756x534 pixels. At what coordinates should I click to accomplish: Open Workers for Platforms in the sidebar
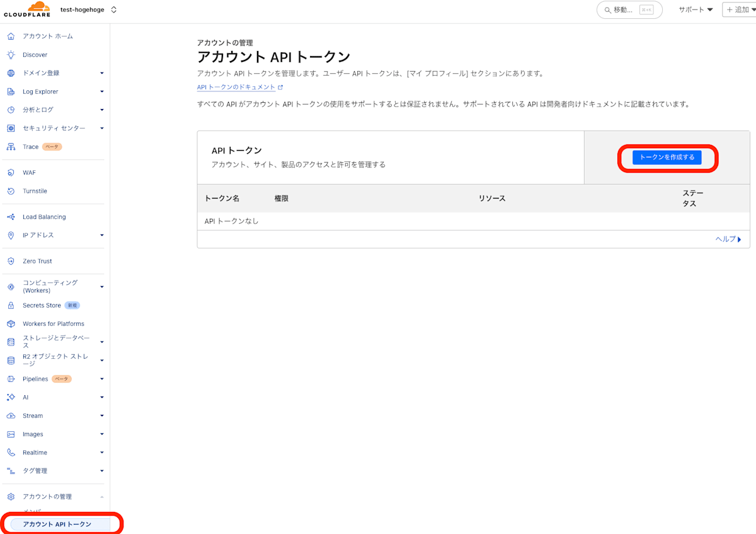55,323
